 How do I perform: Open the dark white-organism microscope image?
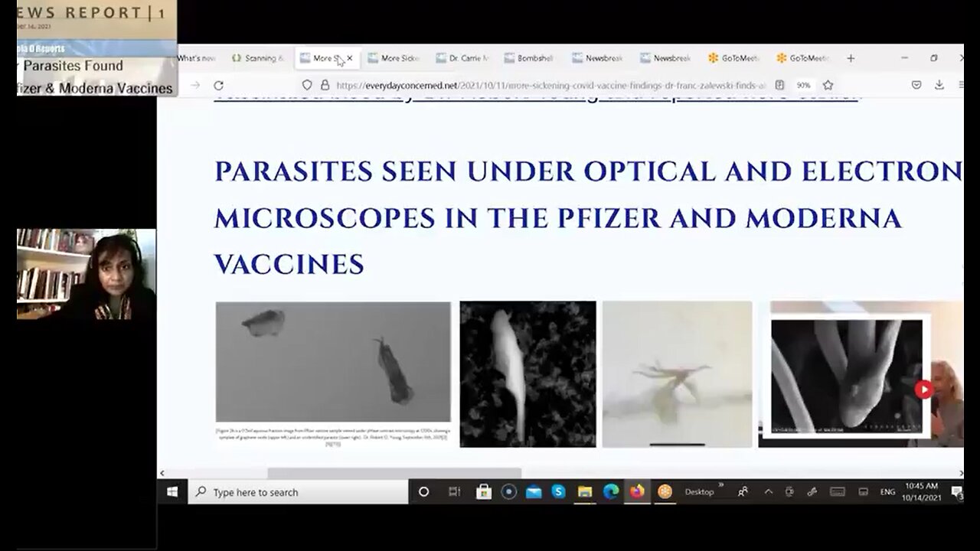tap(528, 373)
